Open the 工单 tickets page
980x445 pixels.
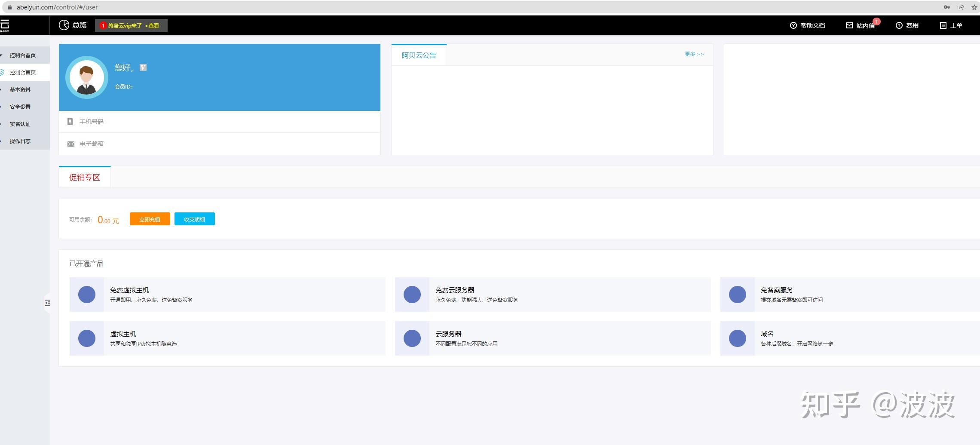[951, 25]
